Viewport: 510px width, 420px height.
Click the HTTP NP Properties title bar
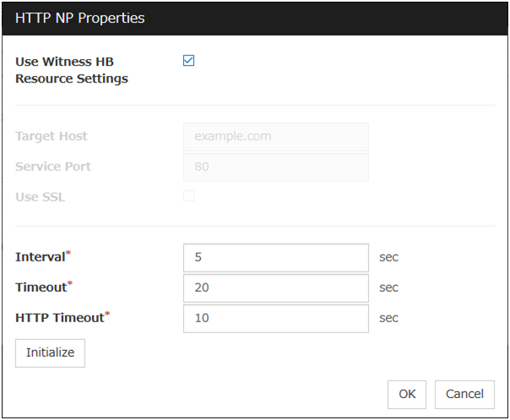tap(253, 18)
